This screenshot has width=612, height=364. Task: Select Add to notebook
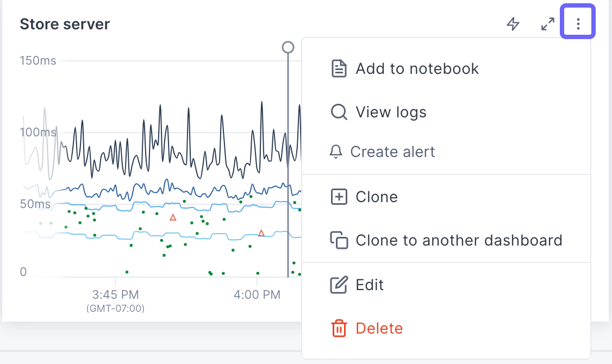click(417, 69)
